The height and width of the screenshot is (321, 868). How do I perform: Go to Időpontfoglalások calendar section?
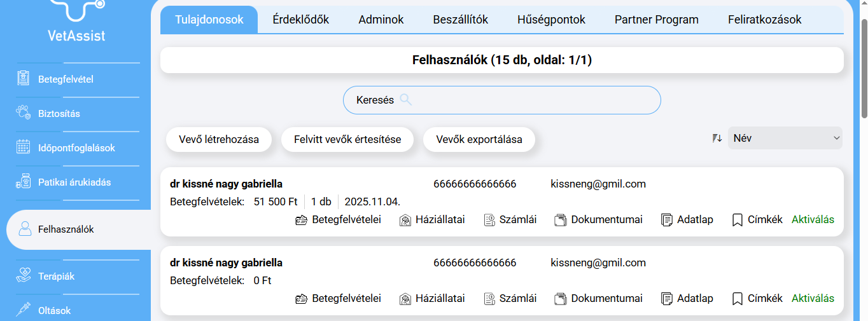[x=76, y=148]
